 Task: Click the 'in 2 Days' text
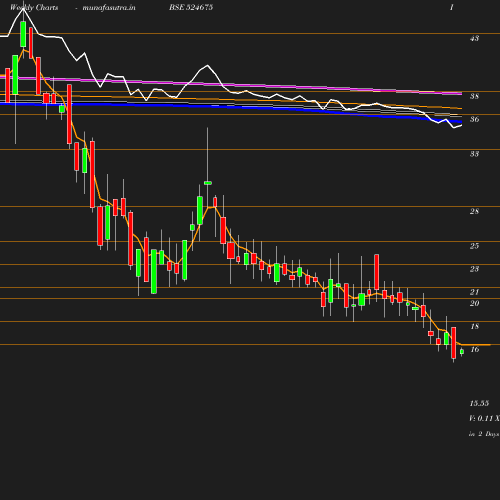(x=484, y=434)
